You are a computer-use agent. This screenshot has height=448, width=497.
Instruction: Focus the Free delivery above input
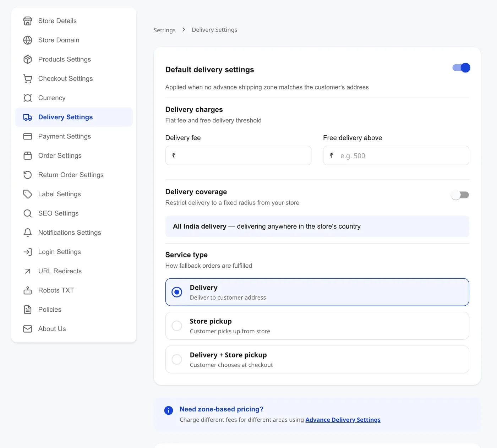click(x=396, y=155)
